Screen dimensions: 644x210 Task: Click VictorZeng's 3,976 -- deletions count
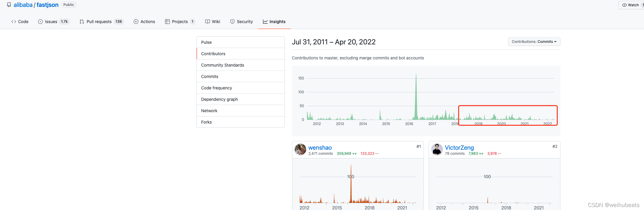[x=494, y=154]
